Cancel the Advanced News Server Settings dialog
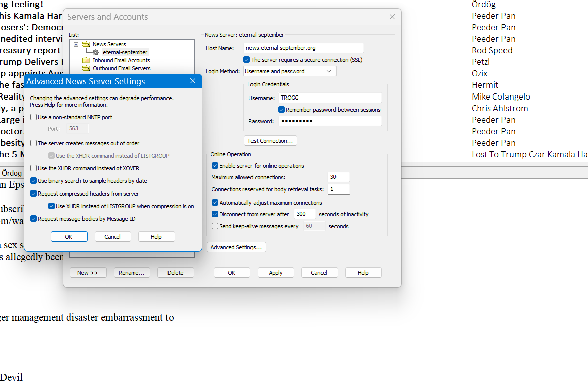The height and width of the screenshot is (384, 588). [113, 237]
